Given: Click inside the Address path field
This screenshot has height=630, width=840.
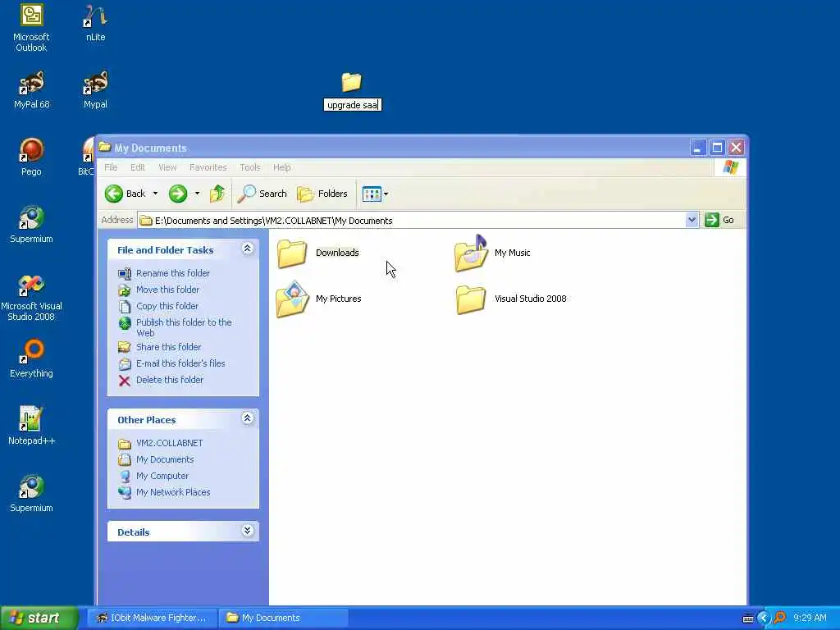Looking at the screenshot, I should [412, 220].
